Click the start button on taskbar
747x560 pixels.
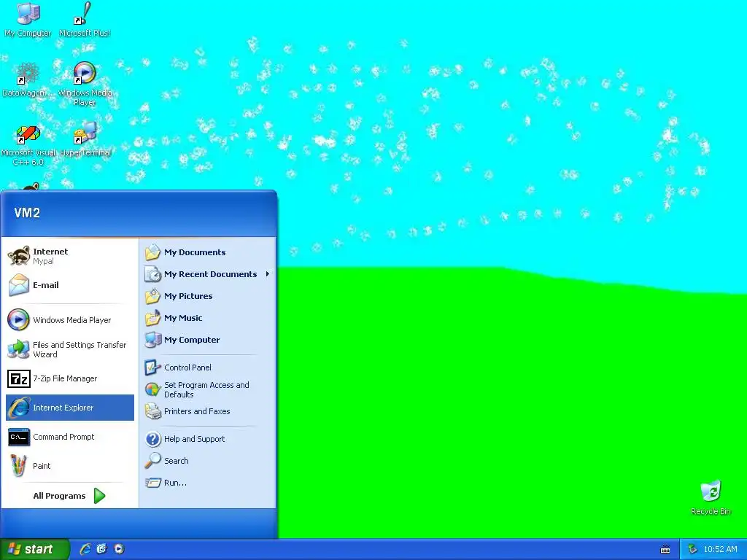[34, 549]
